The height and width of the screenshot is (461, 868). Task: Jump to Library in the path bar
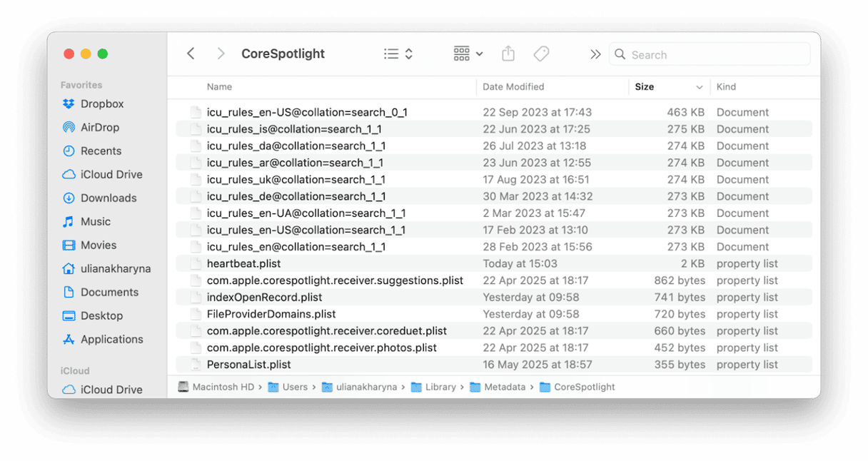pos(440,387)
